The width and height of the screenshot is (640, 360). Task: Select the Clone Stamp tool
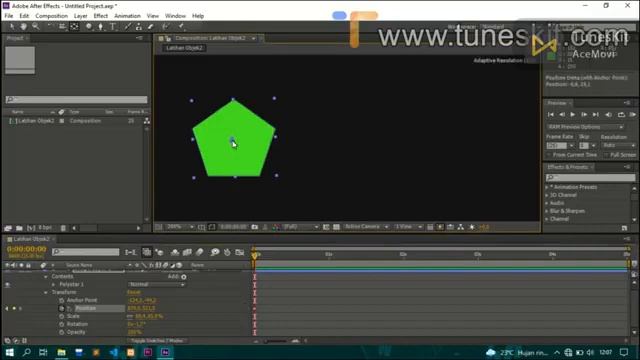pyautogui.click(x=139, y=27)
